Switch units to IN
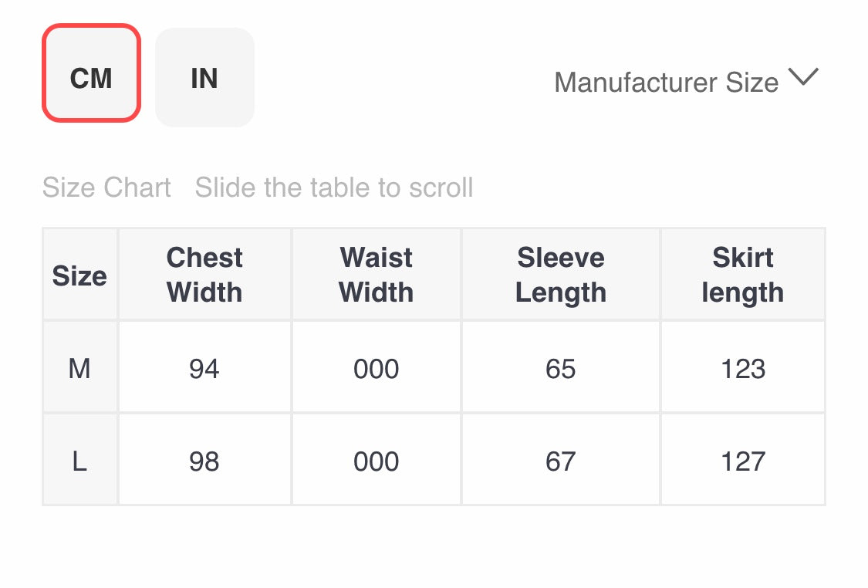The height and width of the screenshot is (588, 868). (204, 78)
